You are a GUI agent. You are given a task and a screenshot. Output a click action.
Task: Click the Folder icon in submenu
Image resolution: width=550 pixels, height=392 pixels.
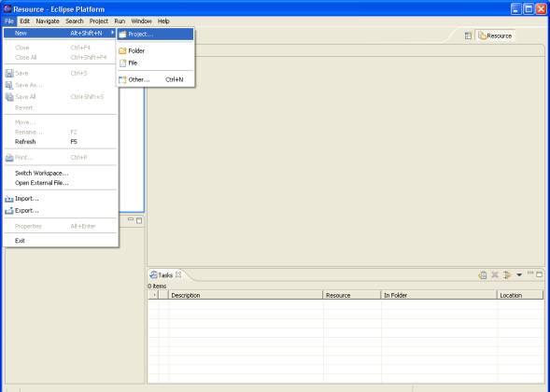point(122,50)
